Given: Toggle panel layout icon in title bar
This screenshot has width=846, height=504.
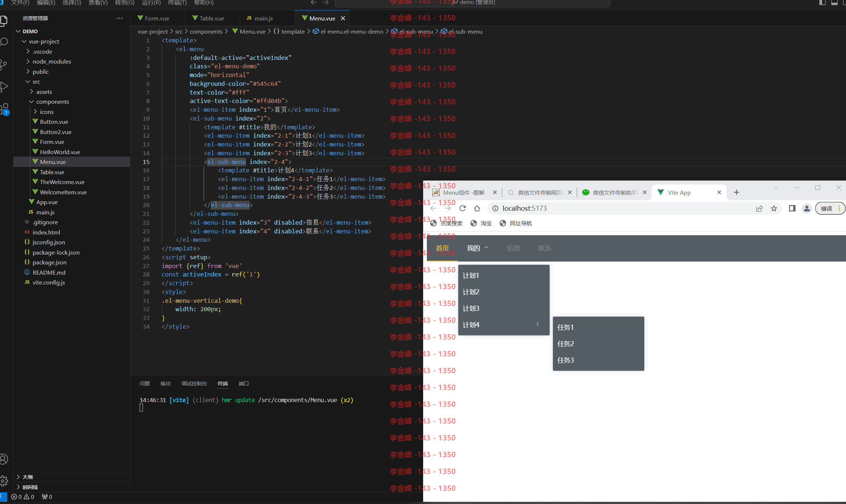Looking at the screenshot, I should pyautogui.click(x=834, y=3).
